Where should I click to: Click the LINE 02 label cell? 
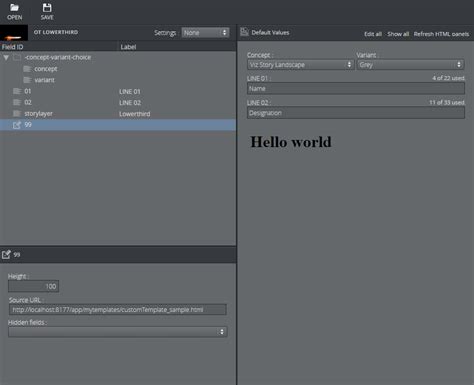(130, 103)
